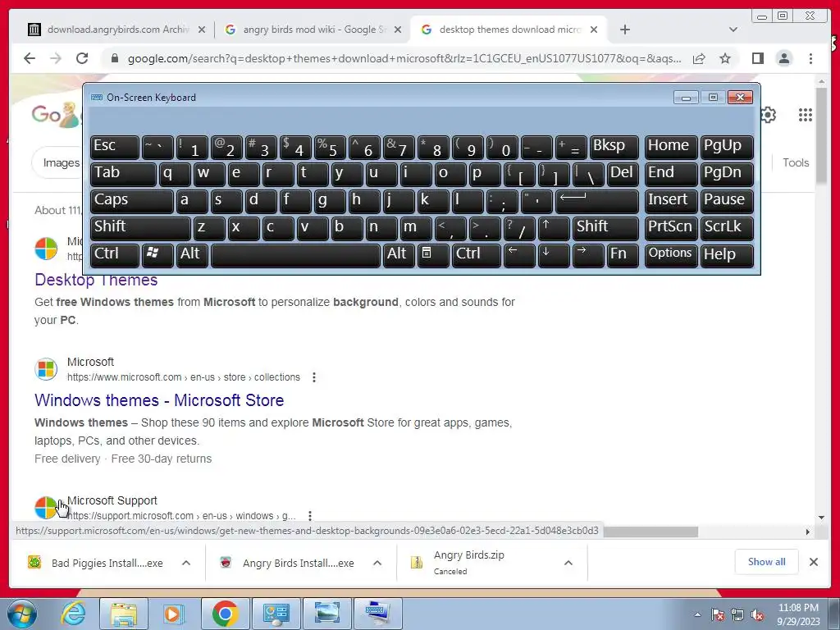840x630 pixels.
Task: Show hidden system tray icons
Action: point(697,614)
